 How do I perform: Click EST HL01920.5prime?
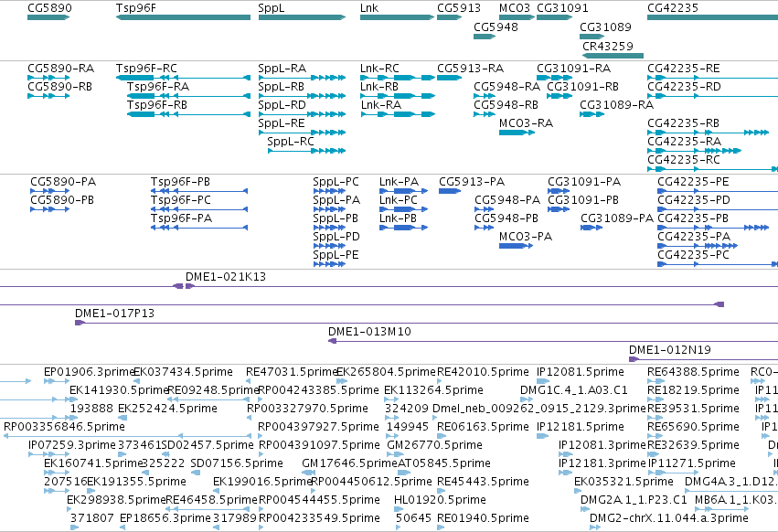(398, 509)
